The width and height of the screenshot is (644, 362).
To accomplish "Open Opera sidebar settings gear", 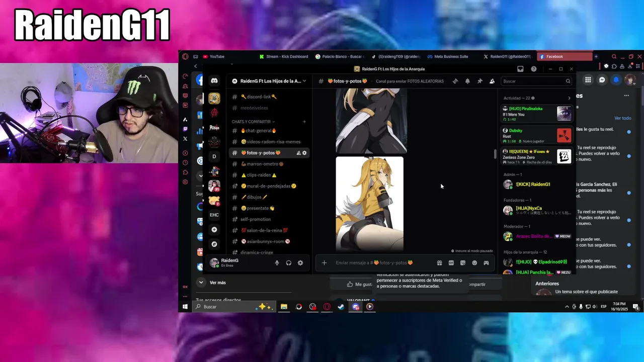I will pyautogui.click(x=185, y=182).
